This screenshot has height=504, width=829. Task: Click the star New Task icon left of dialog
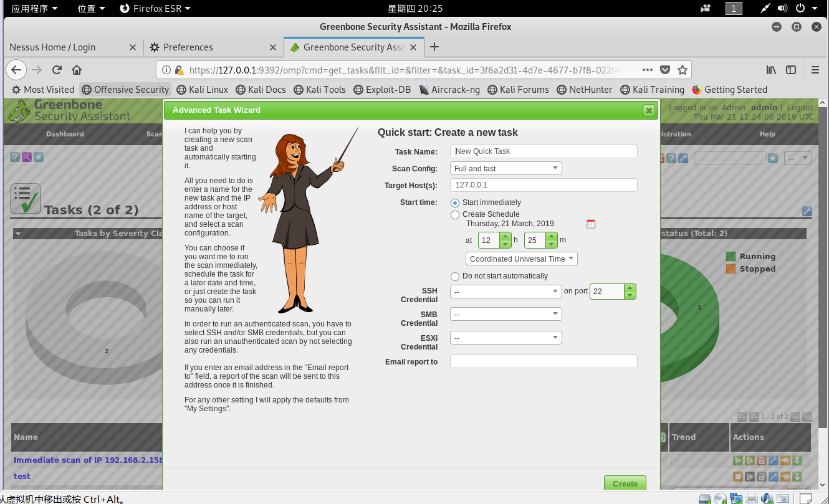[39, 158]
